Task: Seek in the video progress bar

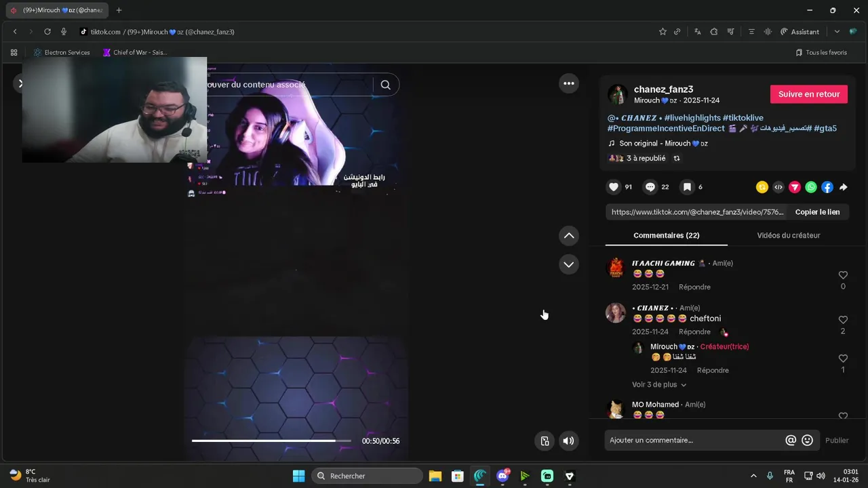Action: coord(271,441)
